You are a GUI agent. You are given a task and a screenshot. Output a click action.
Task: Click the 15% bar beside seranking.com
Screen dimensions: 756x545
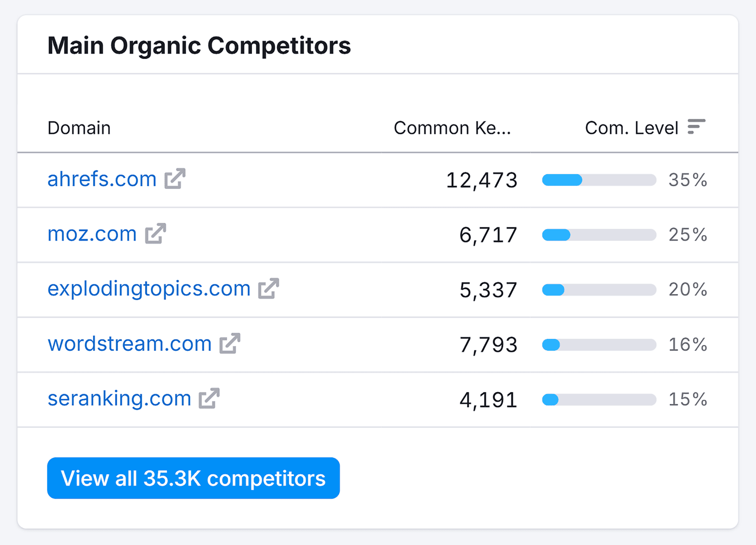[x=598, y=400]
